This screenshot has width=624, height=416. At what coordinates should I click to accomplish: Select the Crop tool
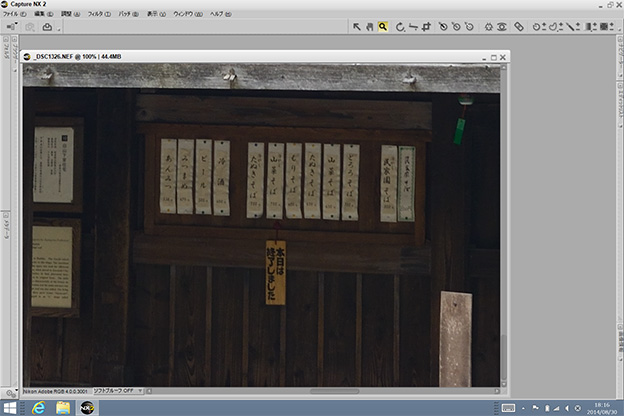(x=426, y=27)
